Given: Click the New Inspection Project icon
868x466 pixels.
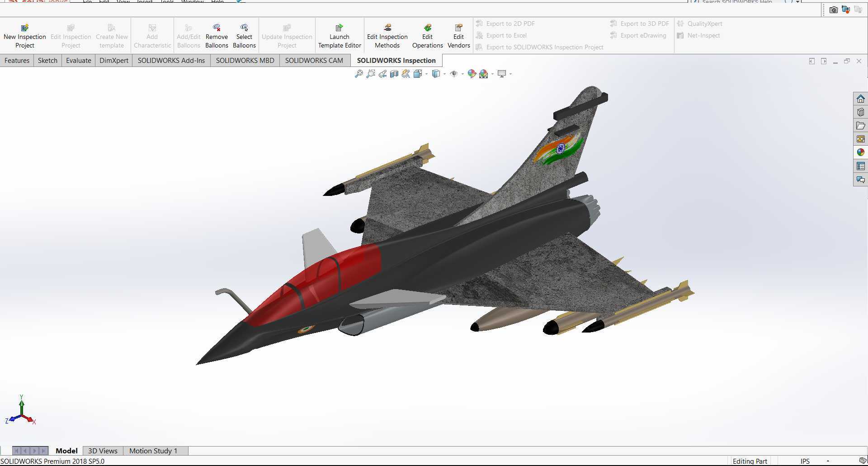Looking at the screenshot, I should coord(25,28).
